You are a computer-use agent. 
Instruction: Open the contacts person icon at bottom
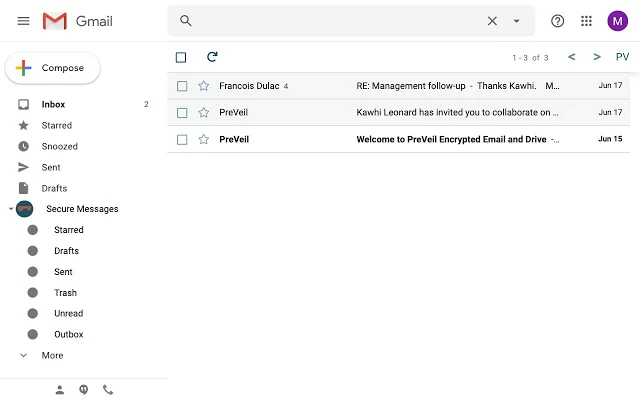(60, 390)
